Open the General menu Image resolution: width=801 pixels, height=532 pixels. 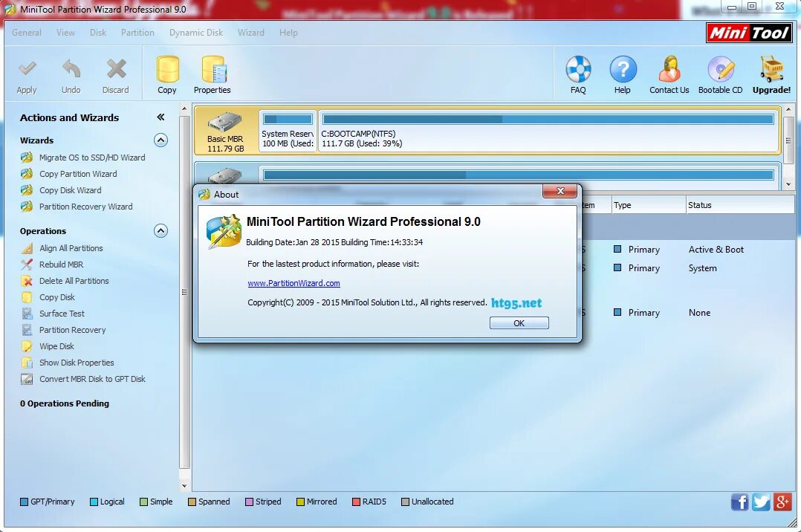click(x=27, y=32)
